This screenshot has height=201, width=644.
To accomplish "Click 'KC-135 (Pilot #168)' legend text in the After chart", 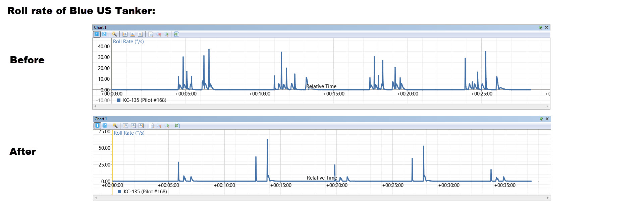I will pyautogui.click(x=145, y=192).
